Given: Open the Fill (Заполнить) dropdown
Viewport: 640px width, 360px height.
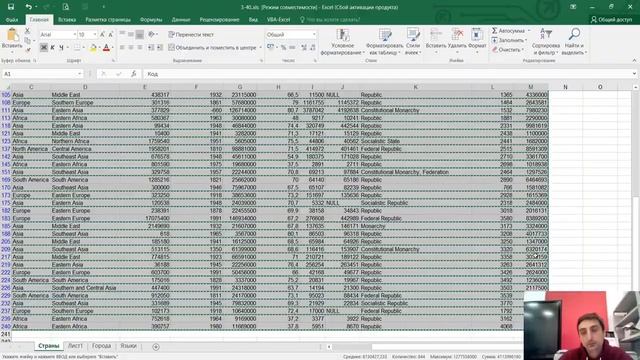Looking at the screenshot, I should 509,40.
